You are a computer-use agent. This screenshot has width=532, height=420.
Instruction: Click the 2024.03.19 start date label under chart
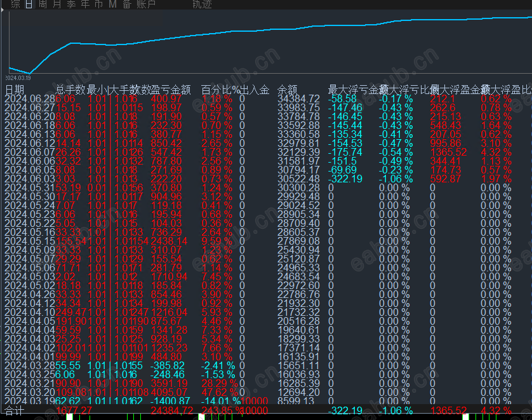point(18,78)
